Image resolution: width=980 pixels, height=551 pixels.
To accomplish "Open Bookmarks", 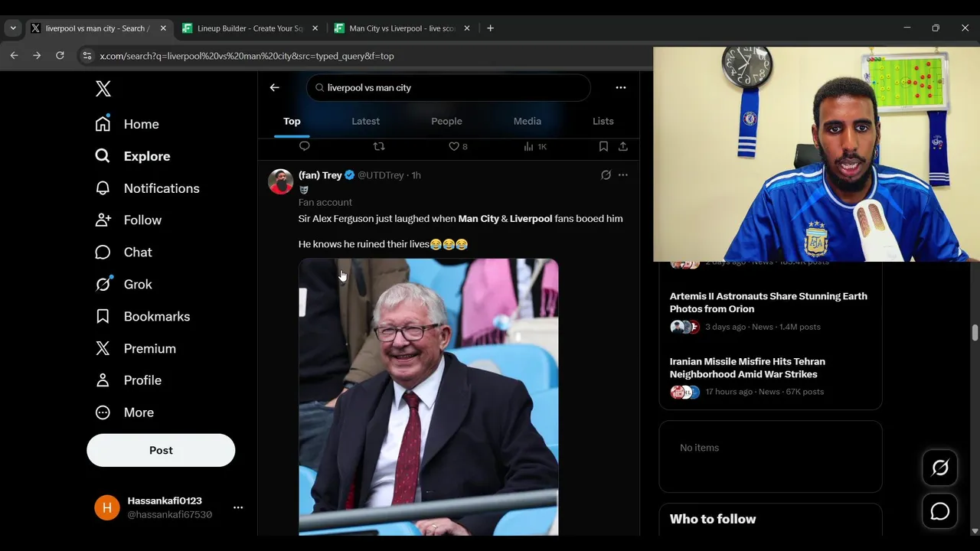I will point(142,317).
